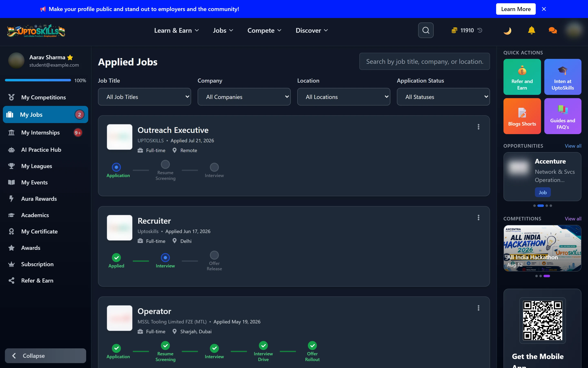
Task: Select Application step of Outreach Executive
Action: coord(116,167)
